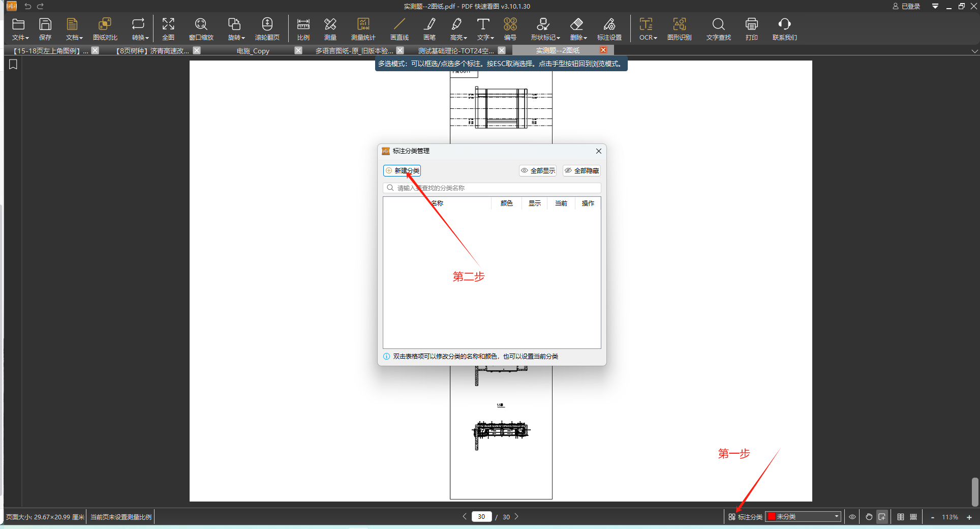
Task: Click the 打印 print icon
Action: click(x=752, y=29)
